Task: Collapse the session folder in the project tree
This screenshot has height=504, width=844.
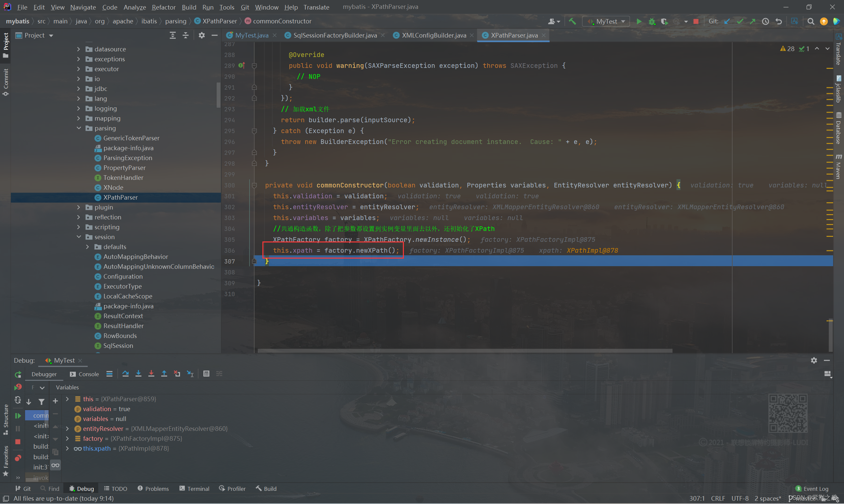Action: [x=79, y=237]
